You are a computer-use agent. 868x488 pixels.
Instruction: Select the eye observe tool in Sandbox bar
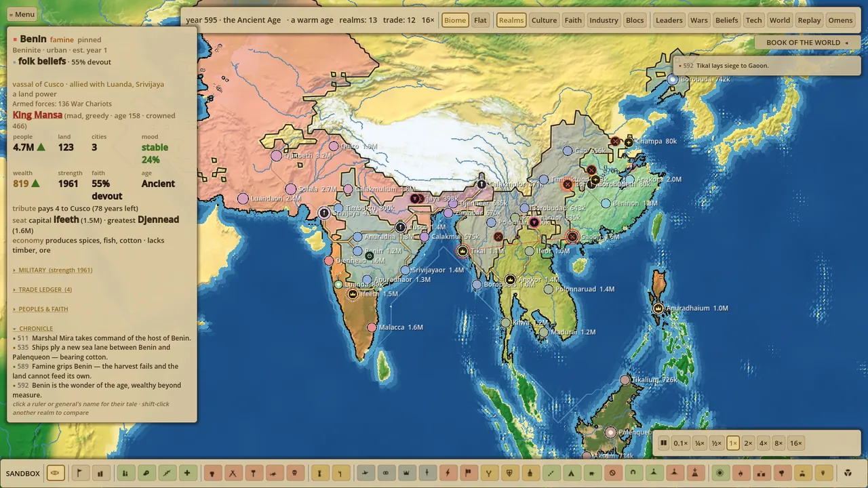click(x=56, y=473)
